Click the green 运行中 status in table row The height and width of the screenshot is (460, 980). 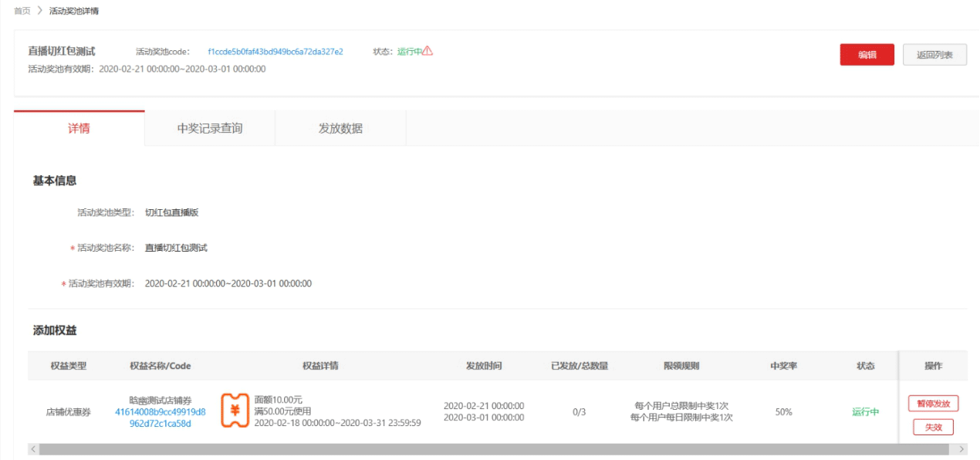click(865, 412)
